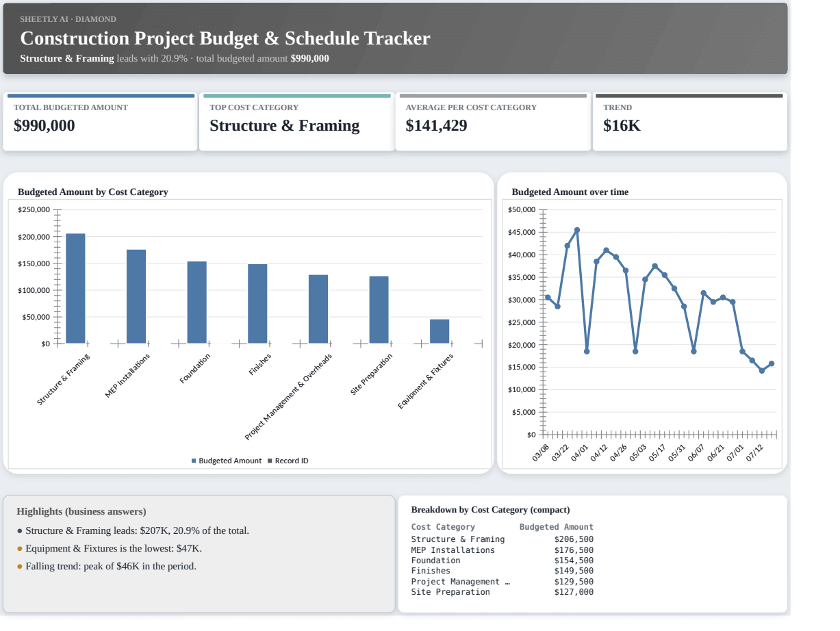
Task: Click the dashboard title Construction Project Budget & Schedule Tracker
Action: click(225, 38)
